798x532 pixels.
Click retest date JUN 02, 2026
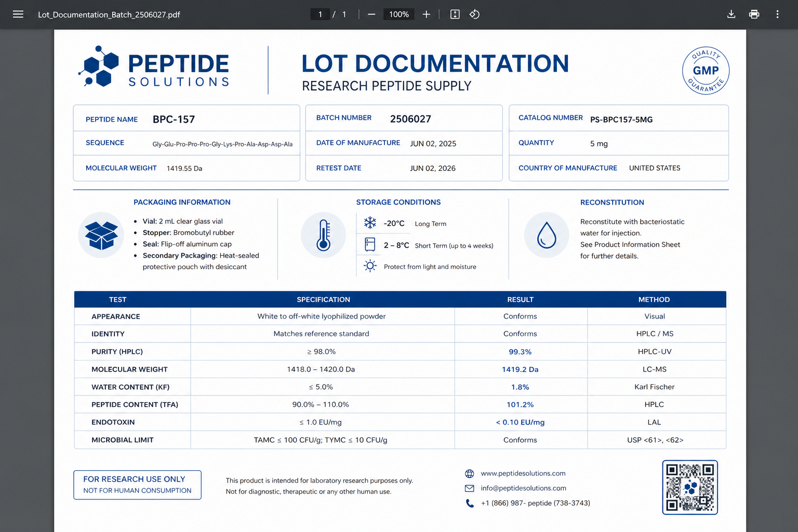tap(433, 168)
